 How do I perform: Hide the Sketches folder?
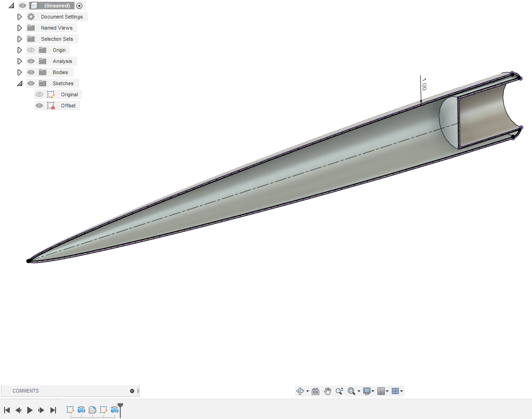31,83
